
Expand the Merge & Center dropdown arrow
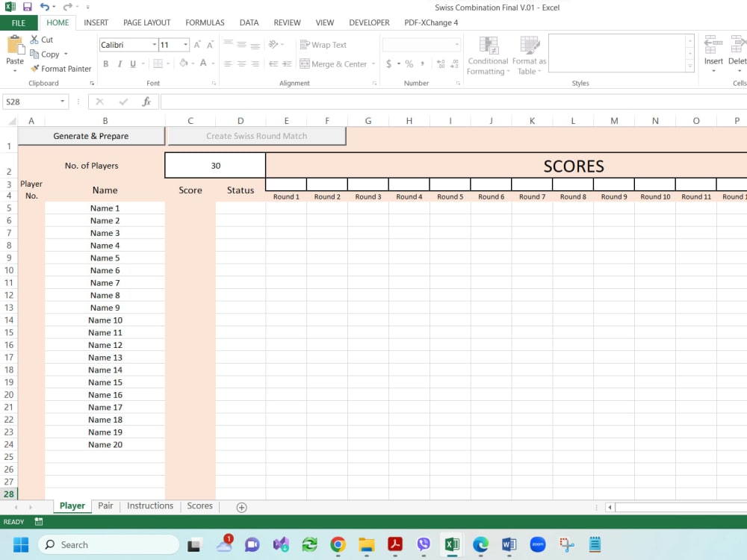tap(373, 64)
